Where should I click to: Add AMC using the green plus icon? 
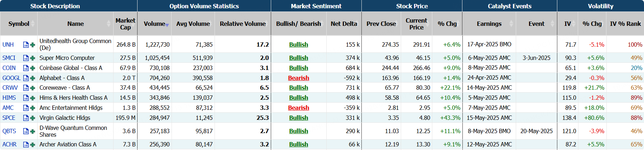tap(33, 108)
